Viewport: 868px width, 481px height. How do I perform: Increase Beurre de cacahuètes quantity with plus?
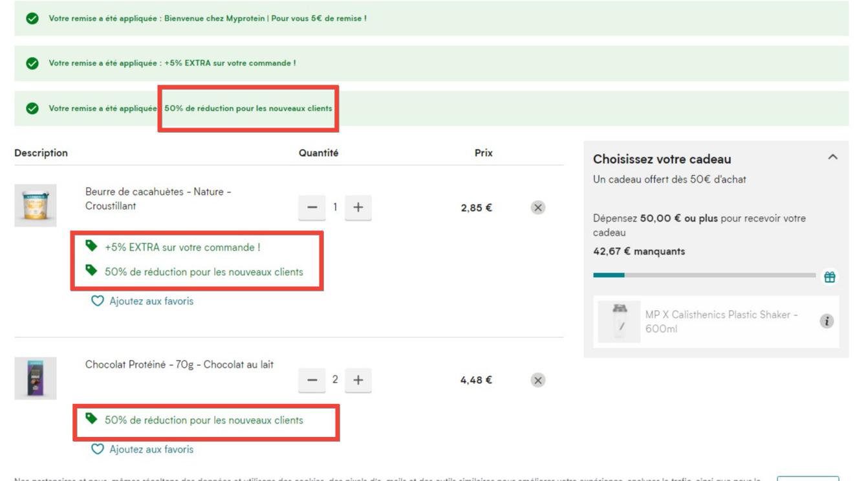[358, 208]
